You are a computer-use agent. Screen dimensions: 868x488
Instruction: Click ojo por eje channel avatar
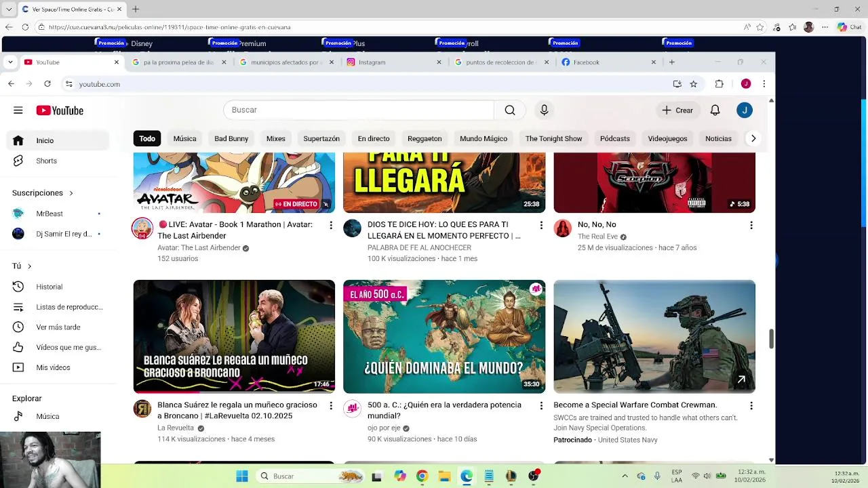point(352,408)
